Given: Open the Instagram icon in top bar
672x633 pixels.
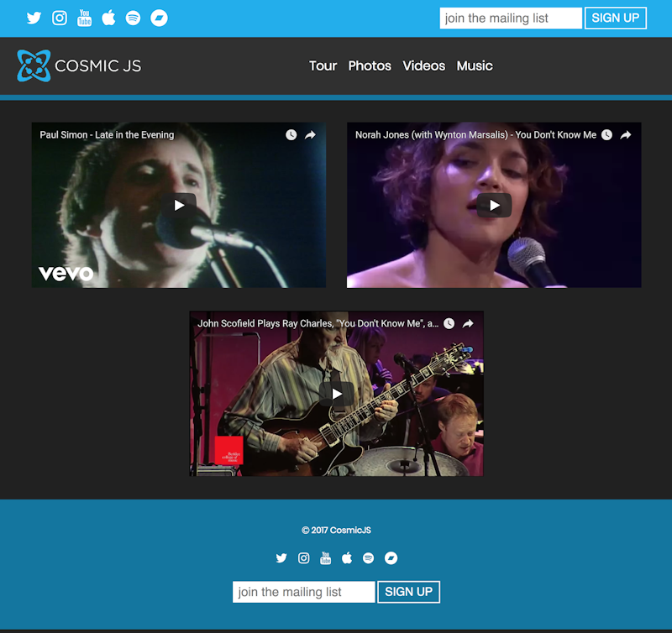Looking at the screenshot, I should coord(59,18).
